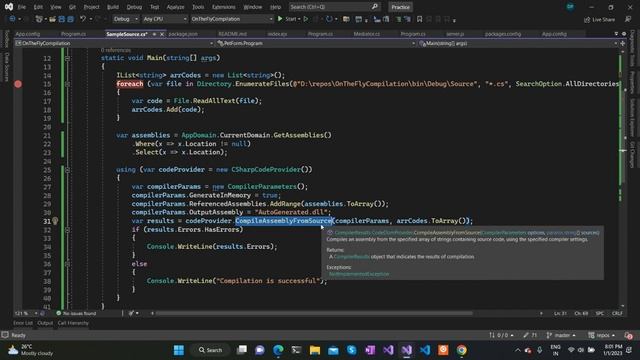The image size is (640, 360).
Task: Open the master branch selector
Action: pyautogui.click(x=561, y=335)
